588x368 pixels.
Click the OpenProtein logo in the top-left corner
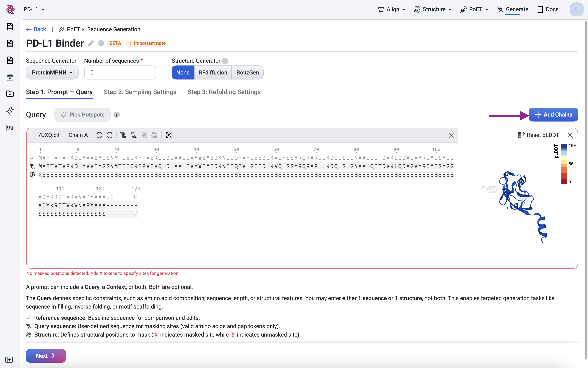[x=10, y=9]
